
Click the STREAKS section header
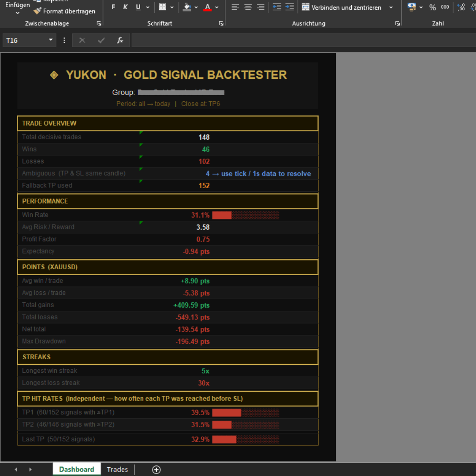167,357
